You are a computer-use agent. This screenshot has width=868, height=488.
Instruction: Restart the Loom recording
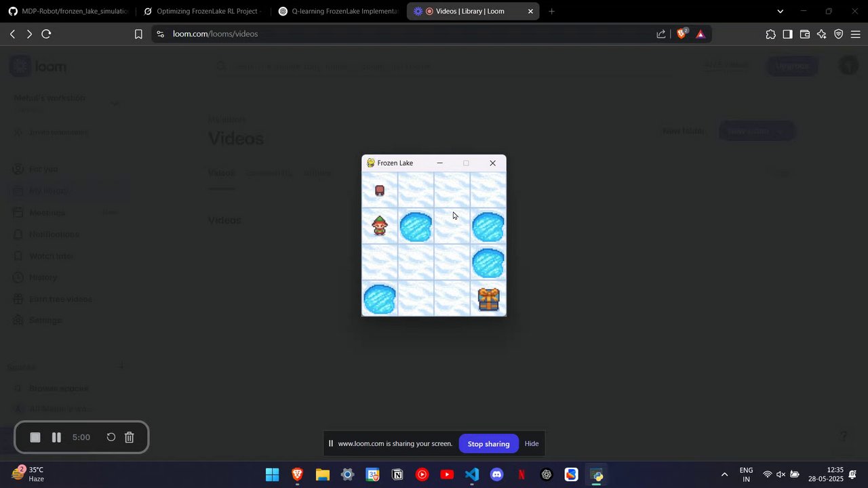(x=111, y=438)
